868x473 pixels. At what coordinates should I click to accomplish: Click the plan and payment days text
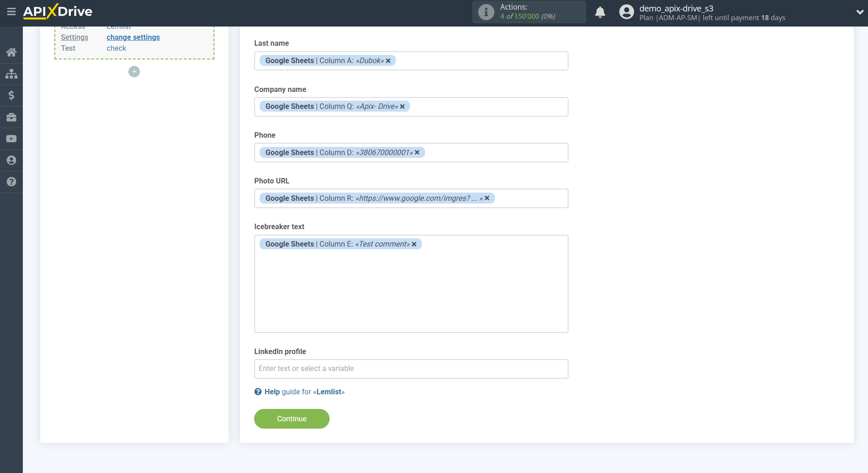coord(712,18)
